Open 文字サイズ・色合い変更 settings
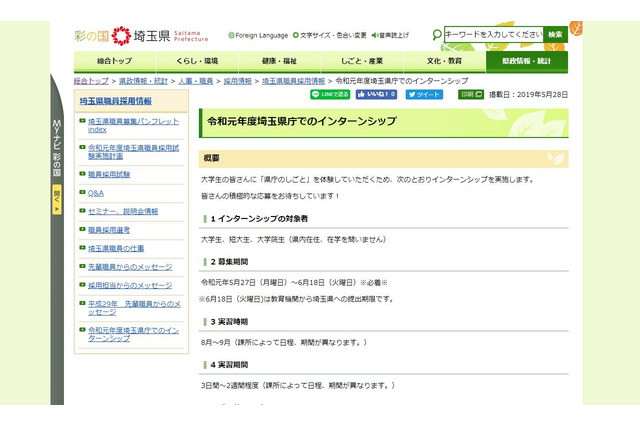This screenshot has width=640, height=426. point(330,36)
